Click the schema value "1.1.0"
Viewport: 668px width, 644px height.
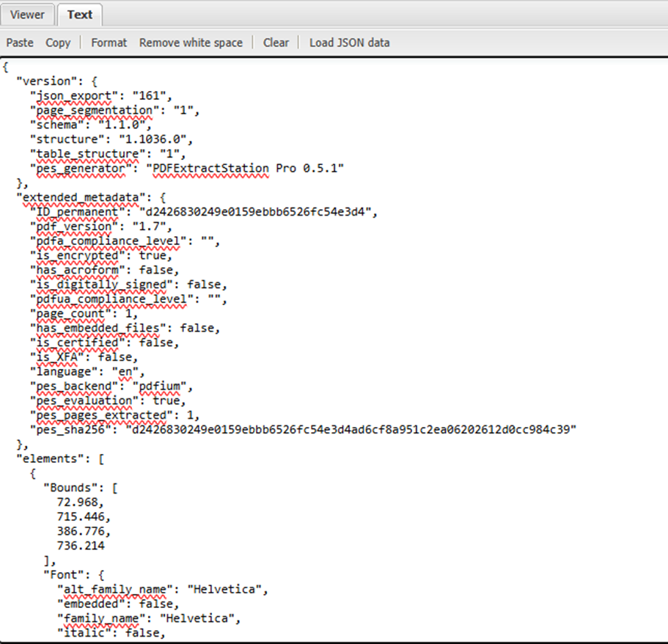122,125
